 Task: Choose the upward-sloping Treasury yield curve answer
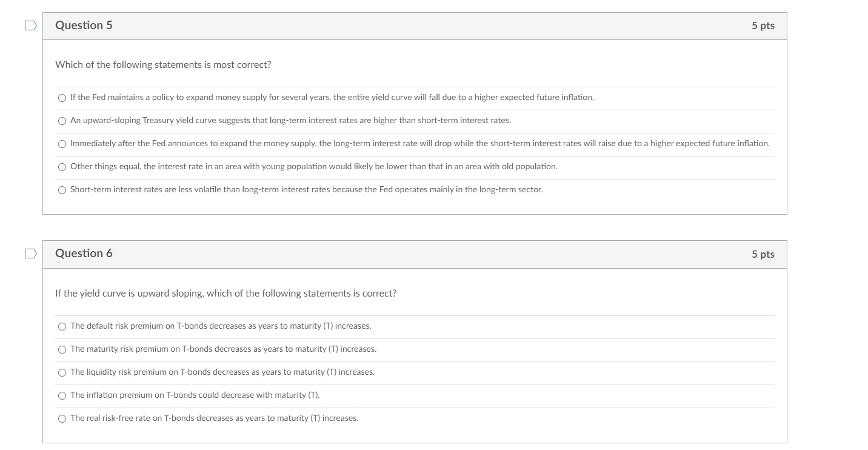tap(62, 121)
